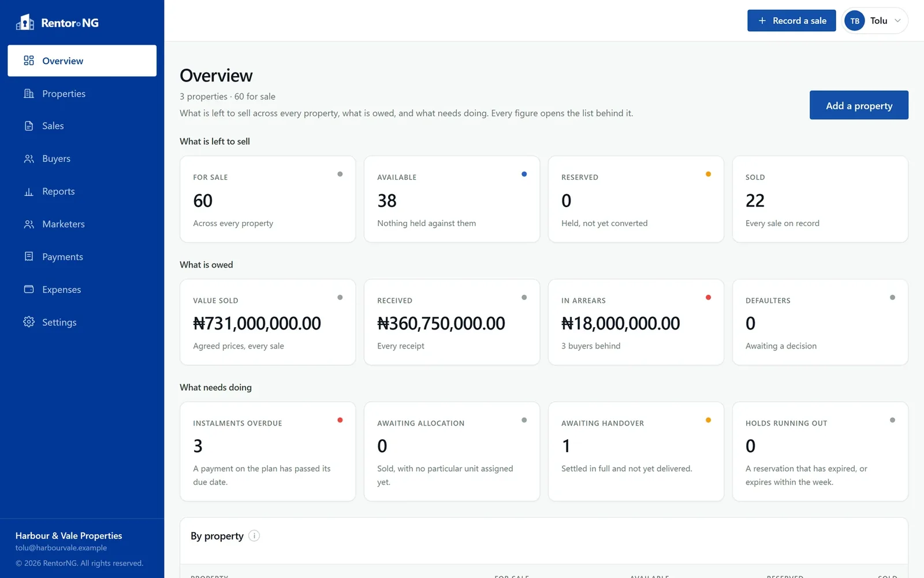Click the Payments receipt icon
924x578 pixels.
point(29,257)
